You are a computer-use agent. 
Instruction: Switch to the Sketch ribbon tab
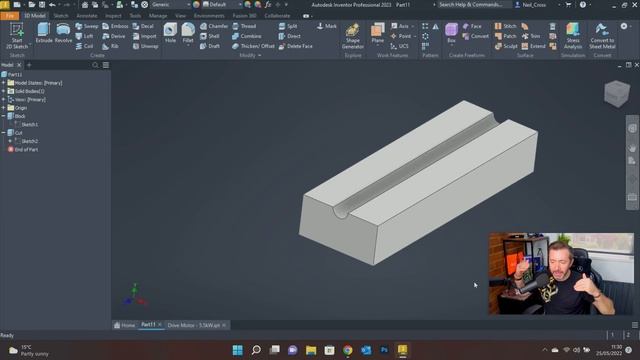(x=60, y=16)
